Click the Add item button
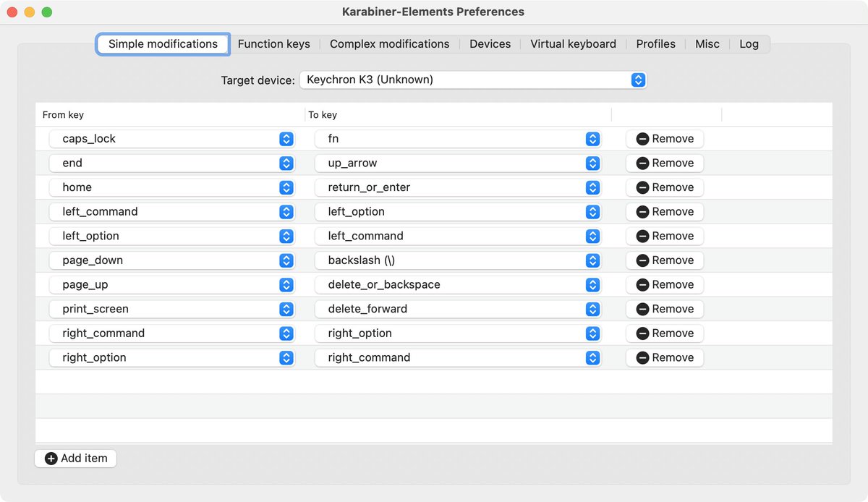The height and width of the screenshot is (502, 868). (76, 458)
